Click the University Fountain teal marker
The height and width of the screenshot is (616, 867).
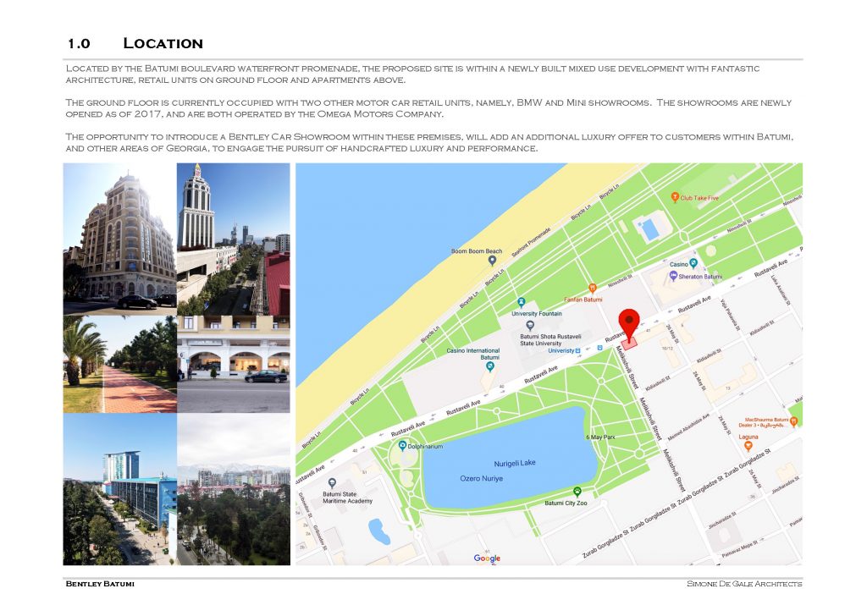click(521, 303)
